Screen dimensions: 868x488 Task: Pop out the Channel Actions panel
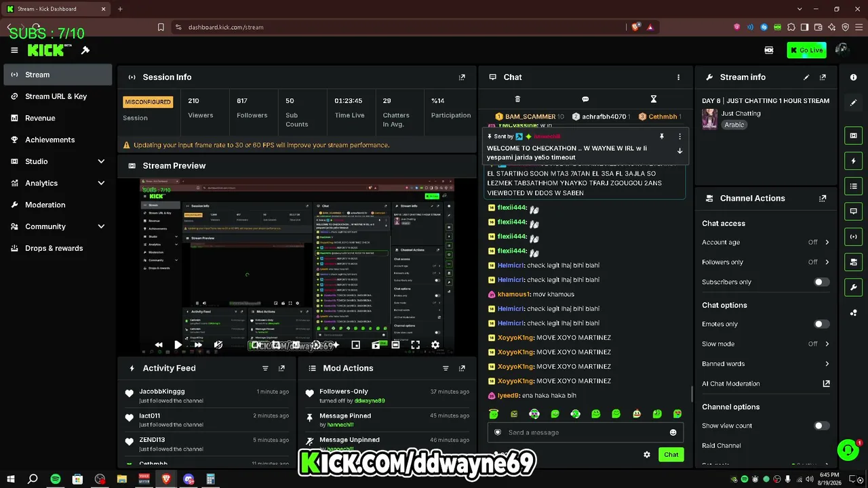823,199
